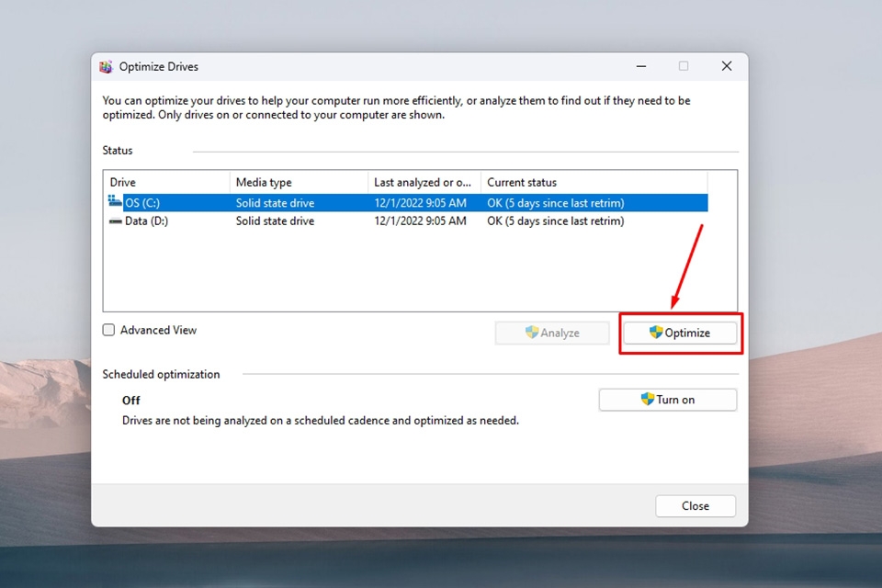Click the shield icon on the Optimize button
This screenshot has height=588, width=882.
pos(656,332)
